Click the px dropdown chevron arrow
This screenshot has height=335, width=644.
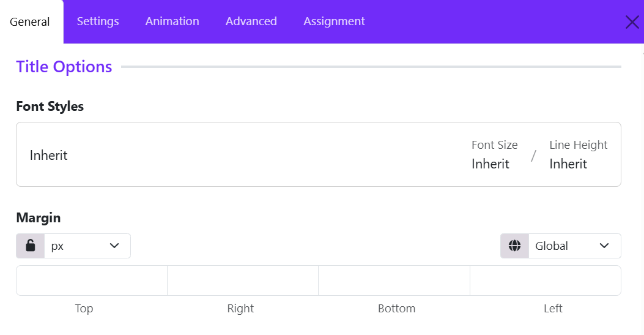pos(114,246)
